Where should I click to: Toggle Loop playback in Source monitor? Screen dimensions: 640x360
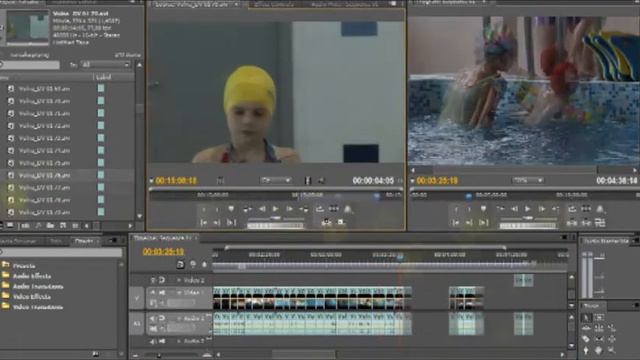pos(320,209)
